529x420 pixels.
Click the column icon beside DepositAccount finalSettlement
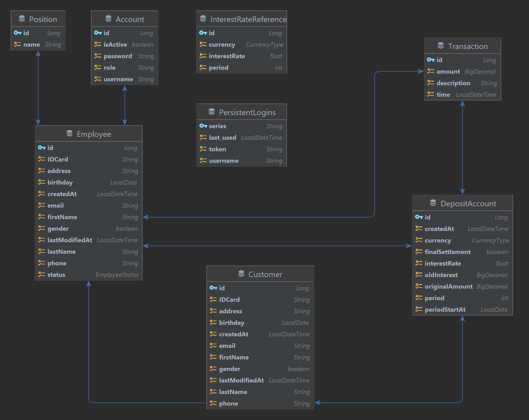click(x=419, y=252)
